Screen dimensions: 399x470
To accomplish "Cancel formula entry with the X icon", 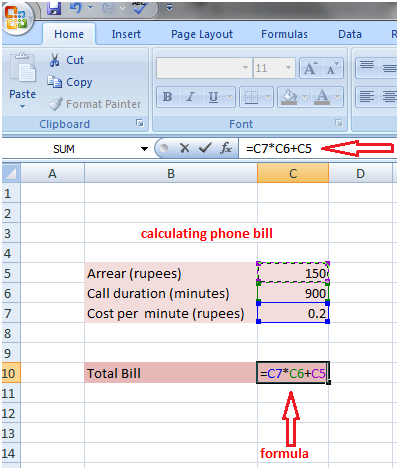I will coord(184,148).
